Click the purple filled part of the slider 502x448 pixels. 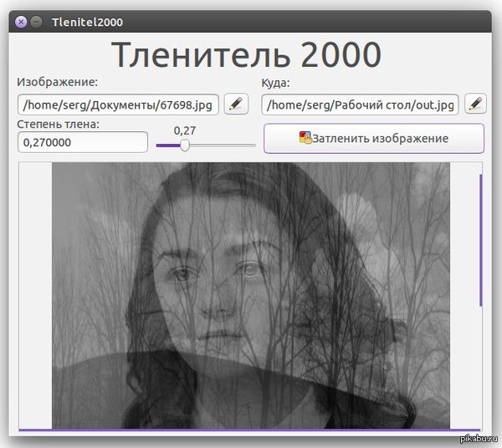click(x=167, y=145)
